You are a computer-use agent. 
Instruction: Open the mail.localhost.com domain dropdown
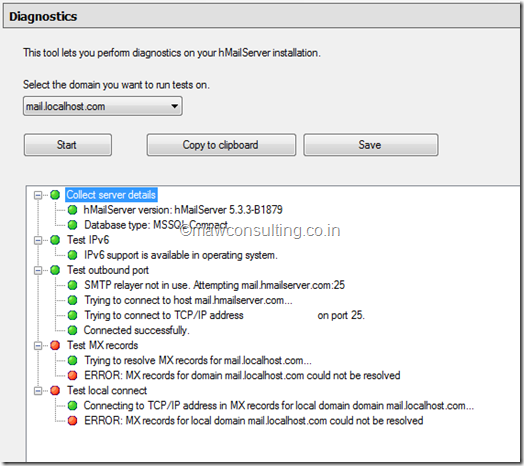pyautogui.click(x=103, y=106)
